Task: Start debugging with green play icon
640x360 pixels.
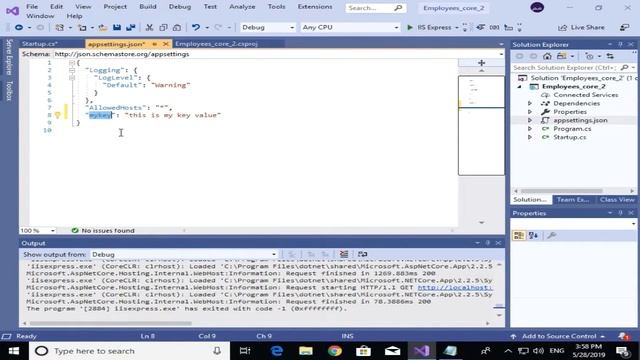Action: [x=410, y=27]
